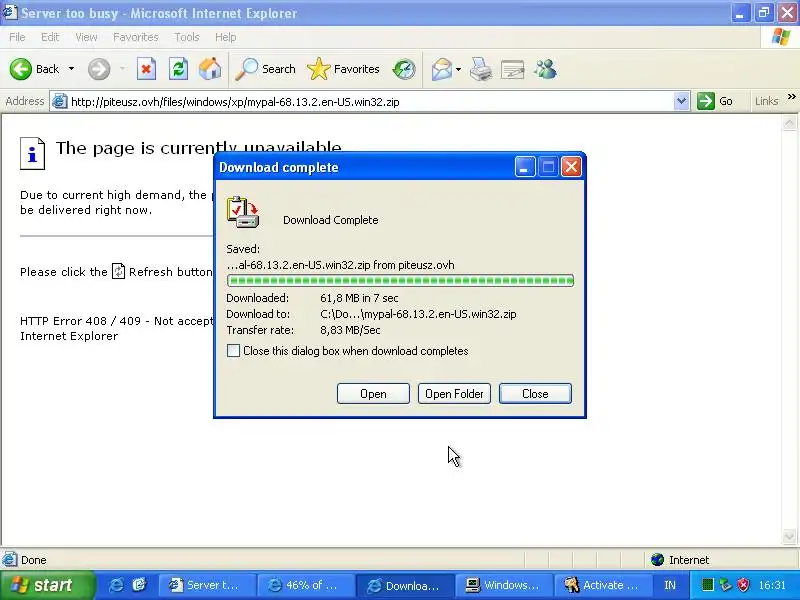The width and height of the screenshot is (800, 600).
Task: Click Close button in Download complete dialog
Action: [535, 393]
